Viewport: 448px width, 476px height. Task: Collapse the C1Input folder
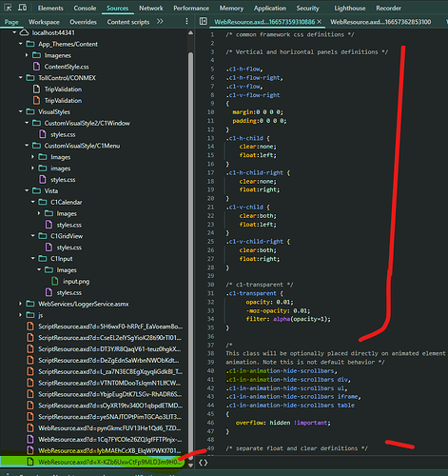point(32,258)
